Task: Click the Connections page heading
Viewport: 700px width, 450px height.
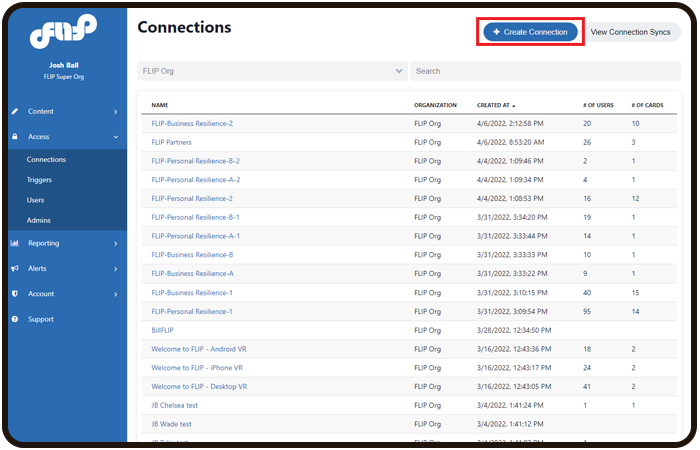Action: pyautogui.click(x=184, y=27)
